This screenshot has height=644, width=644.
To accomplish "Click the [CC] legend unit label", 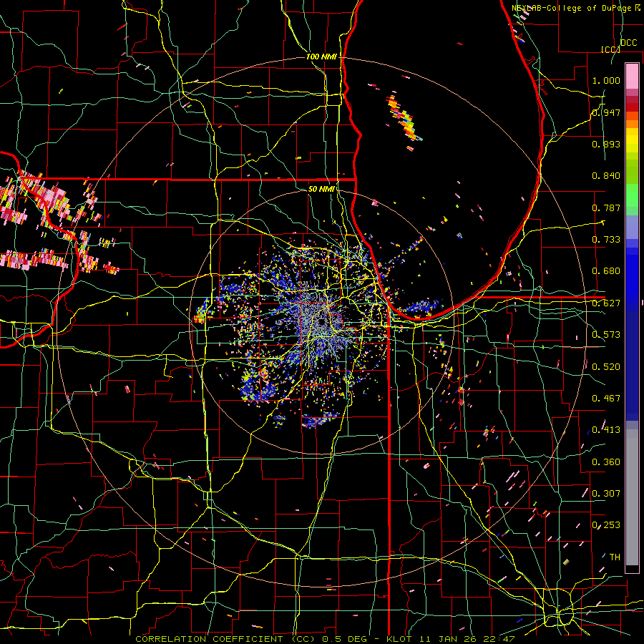I will pos(611,49).
